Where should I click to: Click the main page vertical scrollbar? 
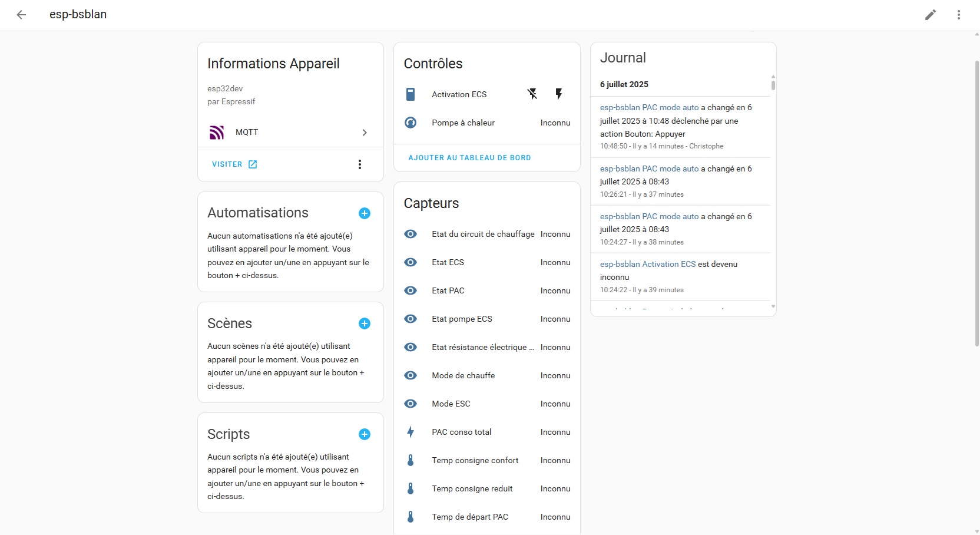(x=977, y=203)
